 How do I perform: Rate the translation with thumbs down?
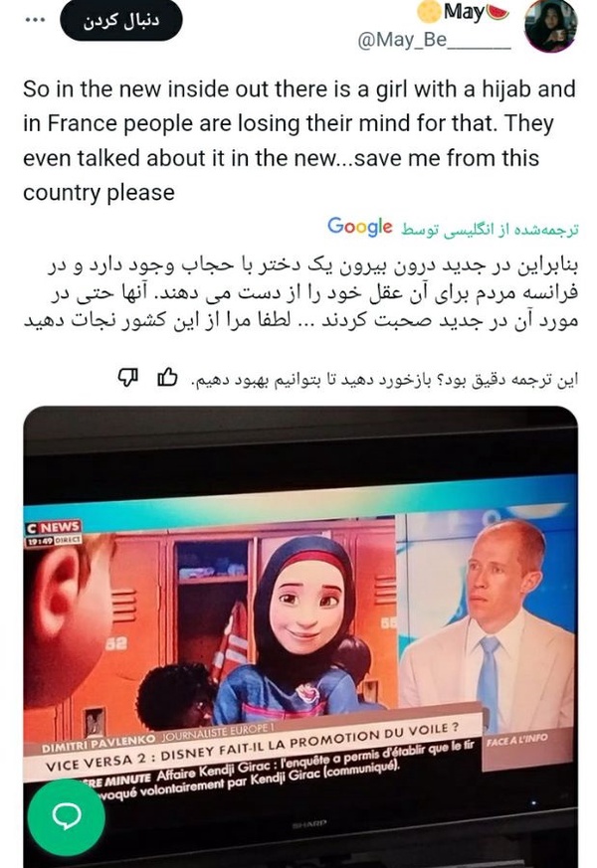click(x=127, y=378)
